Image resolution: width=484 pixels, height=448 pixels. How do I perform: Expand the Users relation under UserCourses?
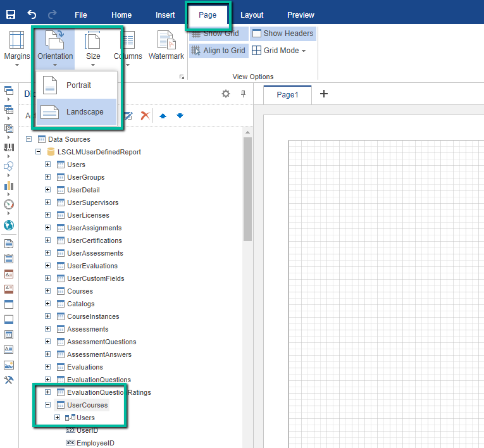coord(57,418)
